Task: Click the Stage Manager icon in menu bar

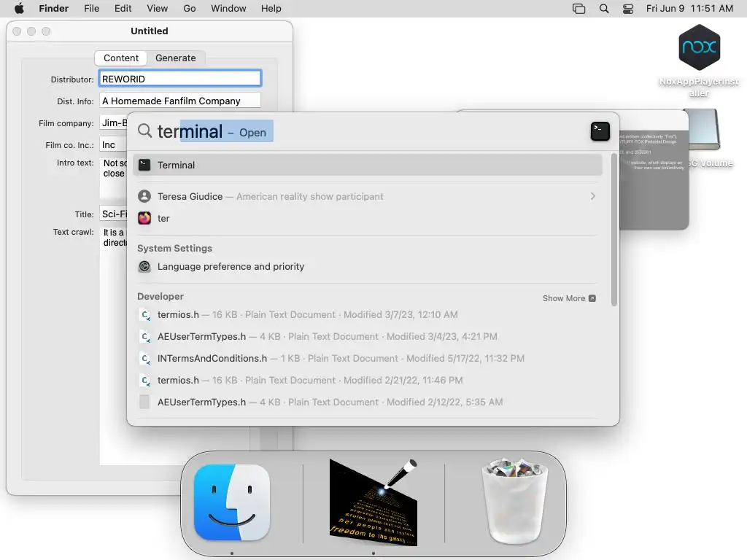Action: coord(578,9)
